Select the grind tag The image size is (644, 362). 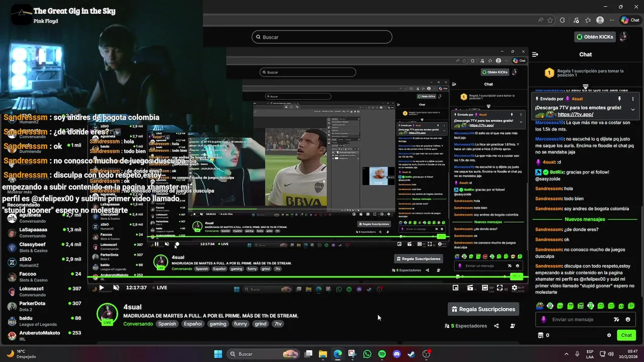[x=261, y=324]
